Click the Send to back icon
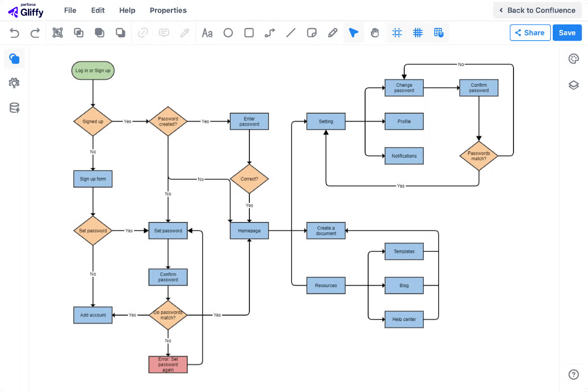Viewport: 588px width, 392px height. (120, 33)
